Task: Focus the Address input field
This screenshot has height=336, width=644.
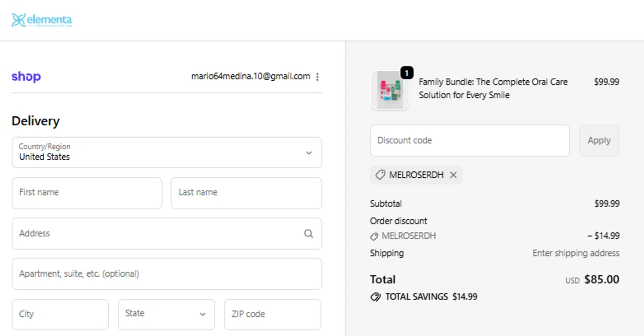Action: [x=167, y=233]
